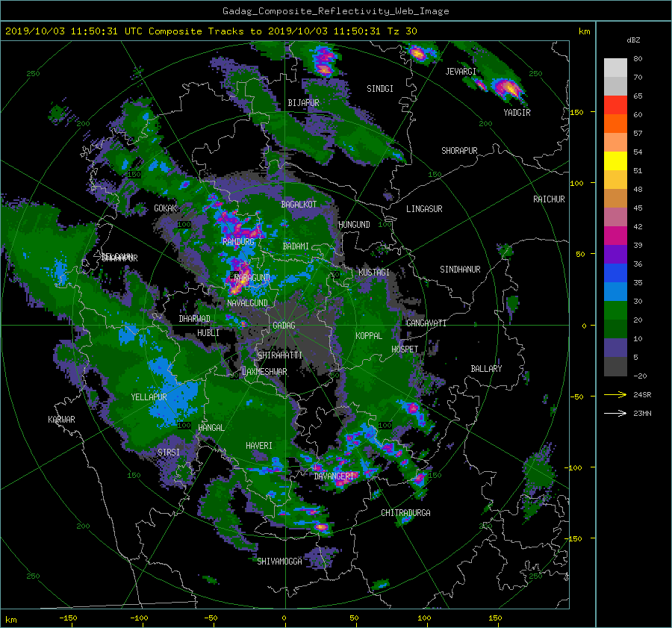Screen dimensions: 672x628
Task: Click the GADAG radar center label
Action: (x=284, y=326)
